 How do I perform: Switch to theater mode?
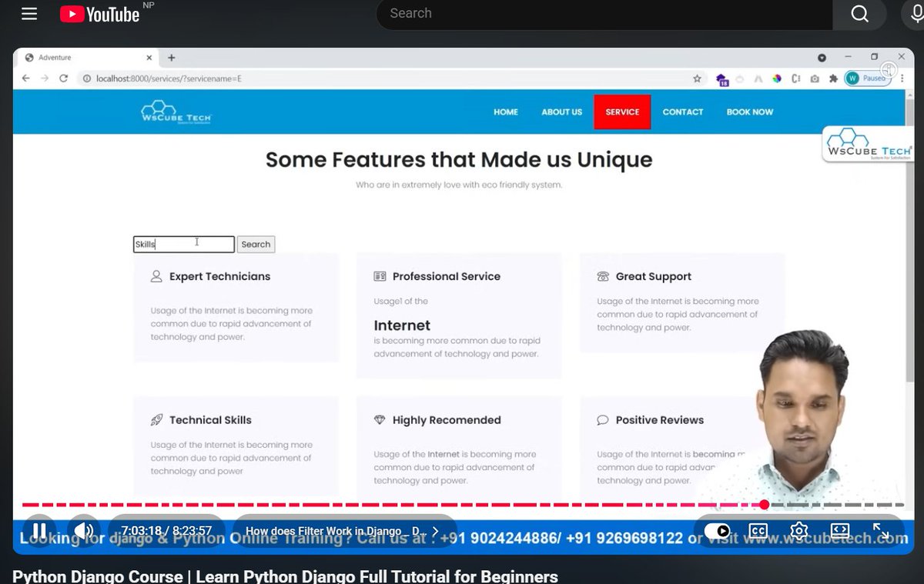click(x=839, y=531)
